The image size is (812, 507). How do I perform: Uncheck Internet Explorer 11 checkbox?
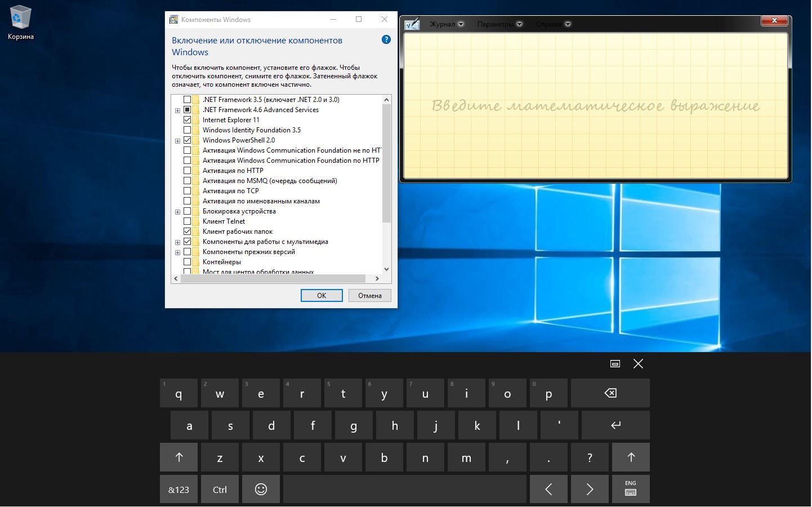pos(187,120)
